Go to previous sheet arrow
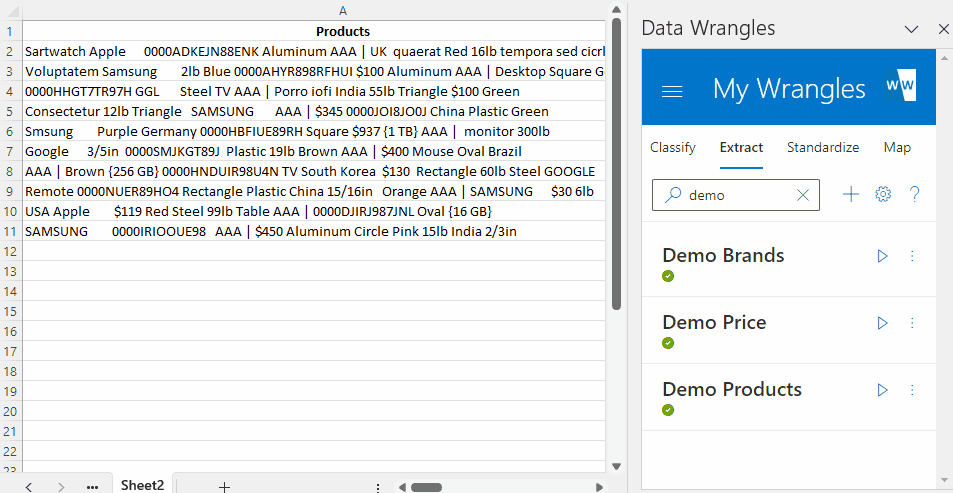The image size is (953, 493). 28,486
